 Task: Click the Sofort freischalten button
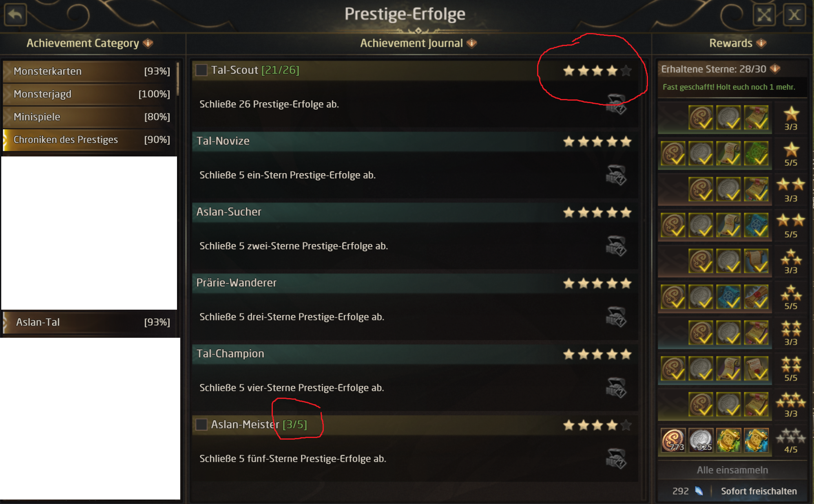[x=759, y=491]
